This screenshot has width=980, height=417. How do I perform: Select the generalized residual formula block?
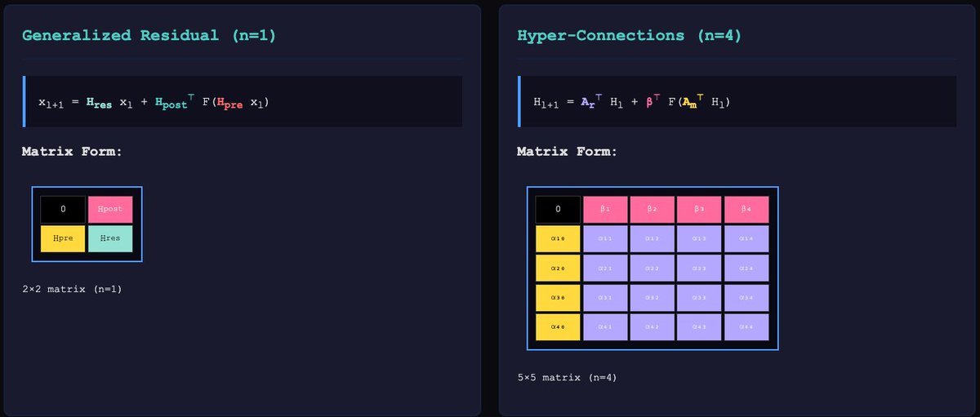tap(243, 102)
